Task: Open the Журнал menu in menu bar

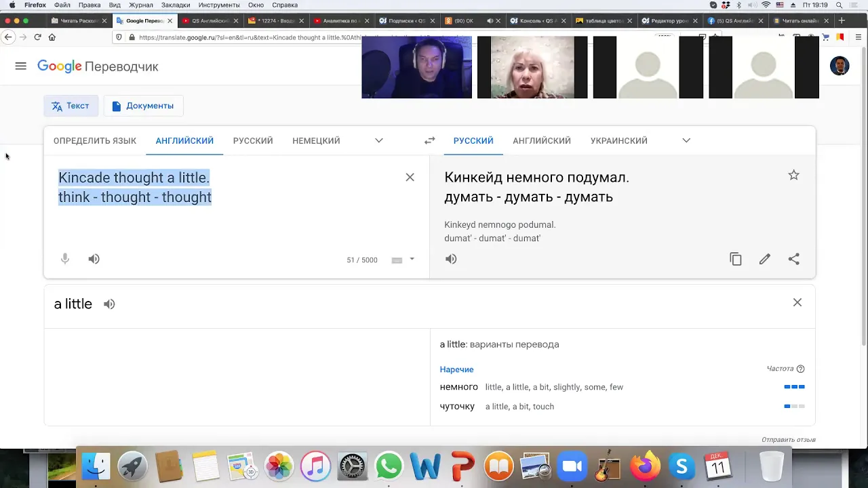Action: [141, 5]
